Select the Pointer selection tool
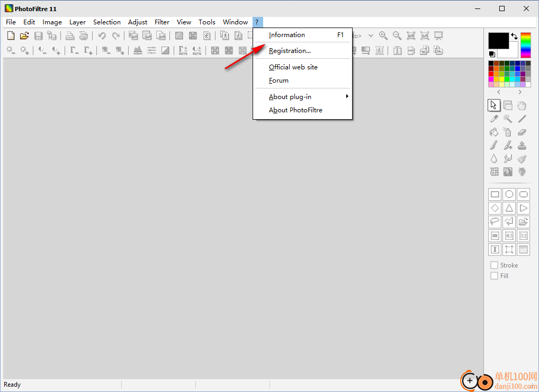Viewport: 539px width, 392px height. click(x=494, y=105)
